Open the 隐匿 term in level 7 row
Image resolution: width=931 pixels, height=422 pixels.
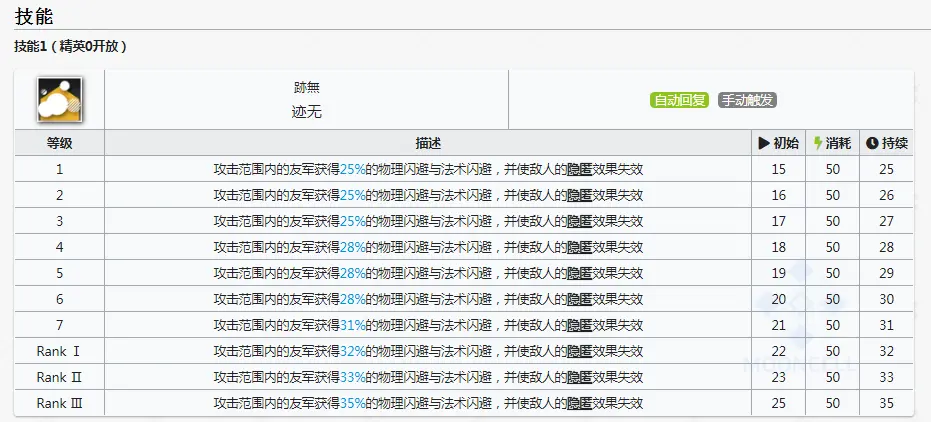(580, 325)
